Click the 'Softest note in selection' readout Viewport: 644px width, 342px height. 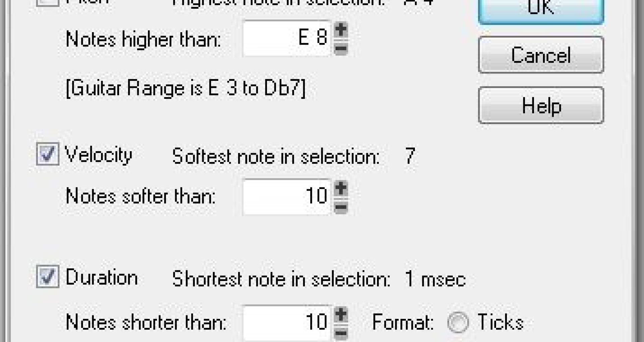(293, 156)
